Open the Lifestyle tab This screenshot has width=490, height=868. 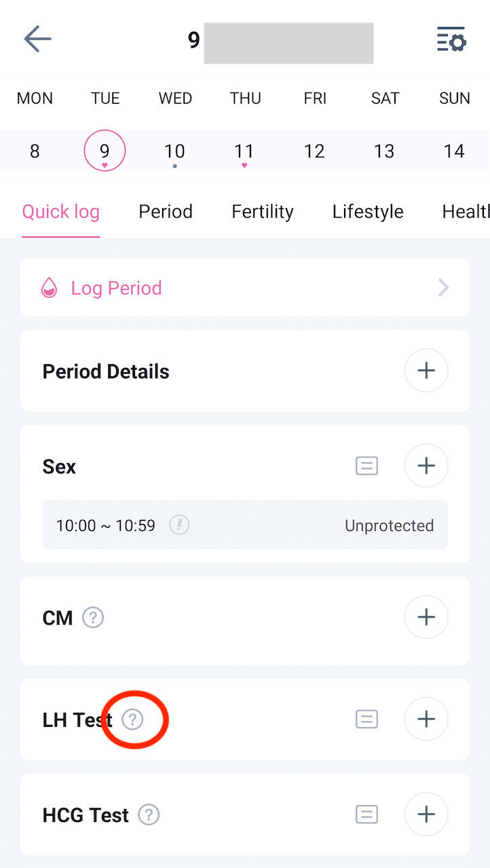click(x=368, y=212)
